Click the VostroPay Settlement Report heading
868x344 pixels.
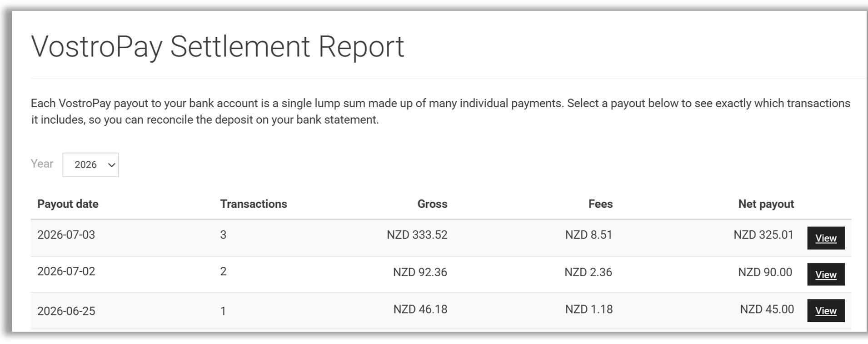pyautogui.click(x=218, y=47)
